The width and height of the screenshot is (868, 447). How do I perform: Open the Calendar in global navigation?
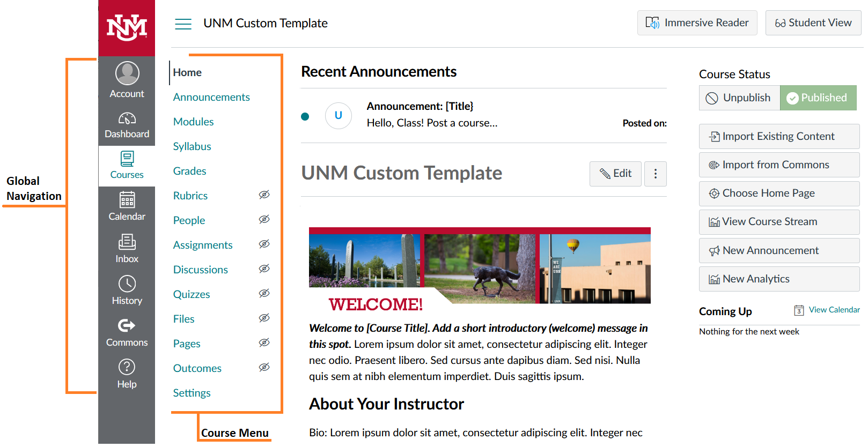(x=127, y=206)
